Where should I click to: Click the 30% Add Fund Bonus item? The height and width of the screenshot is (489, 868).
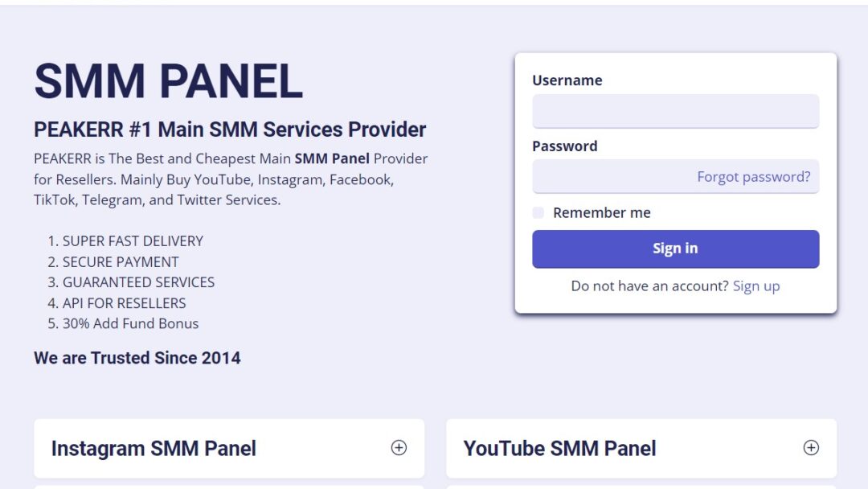coord(130,324)
